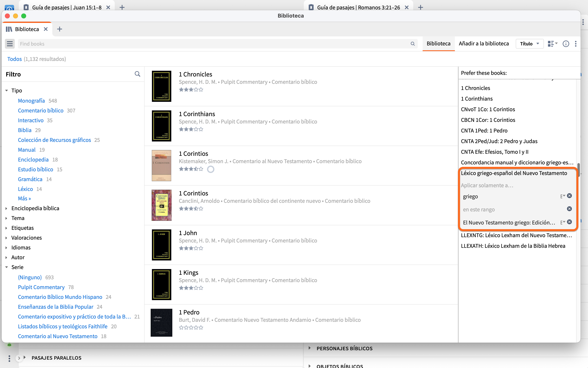Switch to Guía de pasajes Romanos 3:21–26 tab
Screen dimensions: 588x368
[358, 7]
